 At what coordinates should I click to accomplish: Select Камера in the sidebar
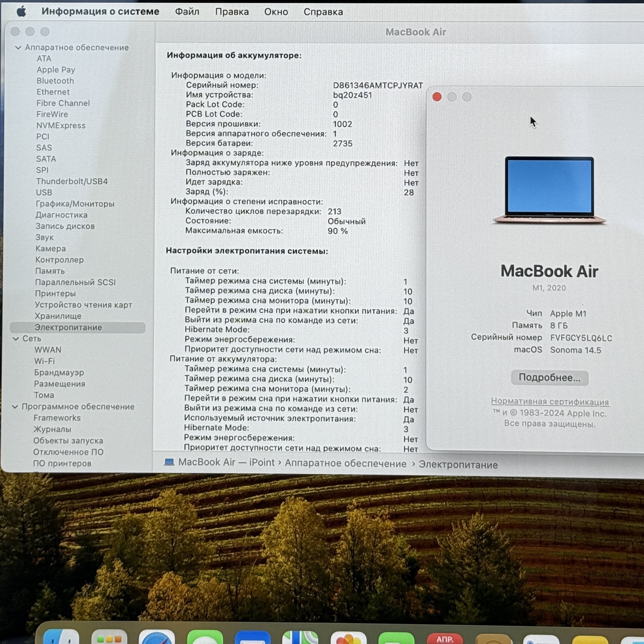[x=50, y=249]
